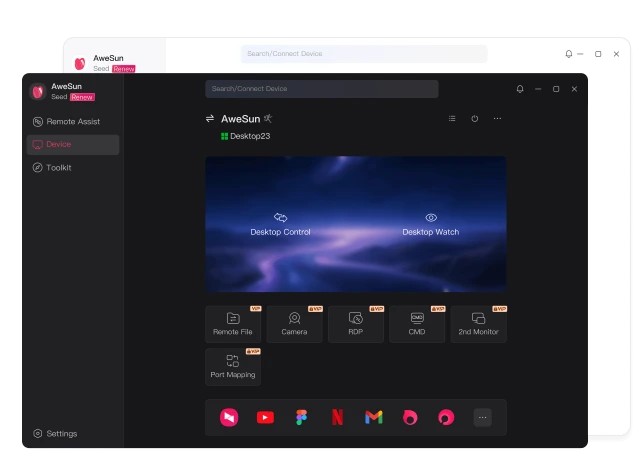Click the AweSun avatar in dark window
The height and width of the screenshot is (474, 640).
[x=38, y=91]
